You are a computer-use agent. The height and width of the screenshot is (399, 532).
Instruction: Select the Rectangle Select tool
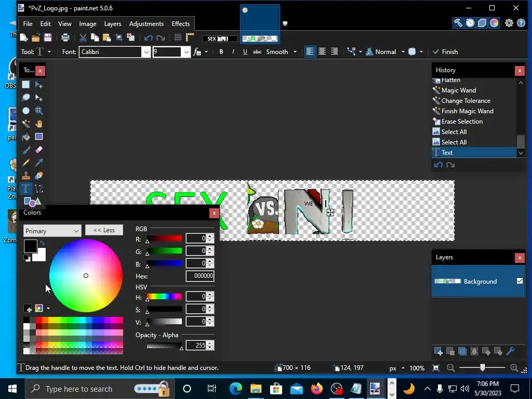pos(26,85)
